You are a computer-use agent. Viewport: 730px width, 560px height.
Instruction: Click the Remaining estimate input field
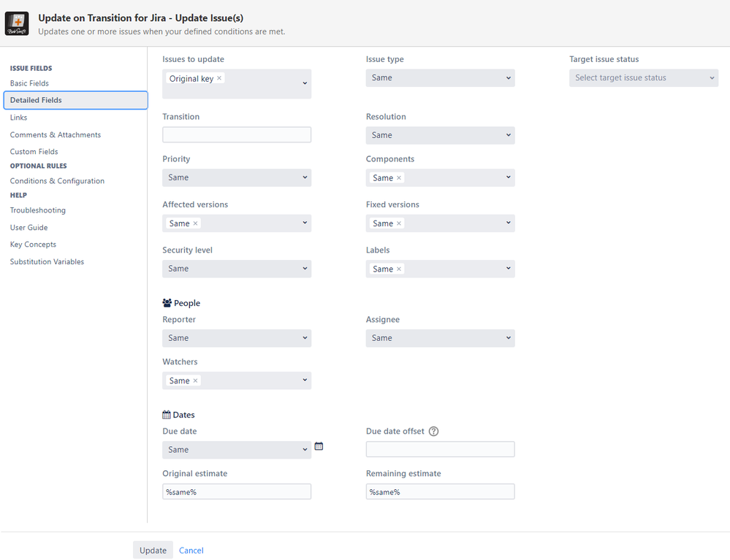coord(441,491)
